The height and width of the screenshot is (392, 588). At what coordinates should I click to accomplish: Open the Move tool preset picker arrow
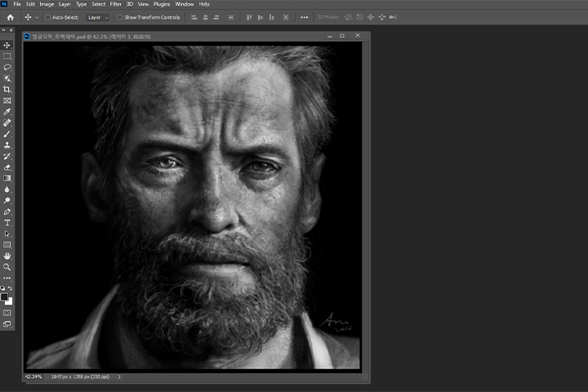(x=37, y=17)
